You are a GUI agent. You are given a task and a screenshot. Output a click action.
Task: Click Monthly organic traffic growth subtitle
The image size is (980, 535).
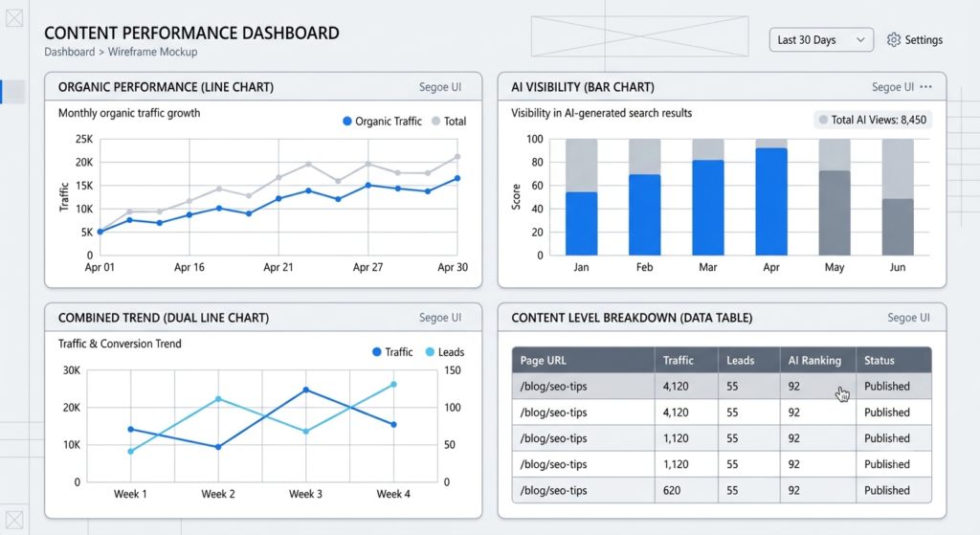(x=129, y=113)
